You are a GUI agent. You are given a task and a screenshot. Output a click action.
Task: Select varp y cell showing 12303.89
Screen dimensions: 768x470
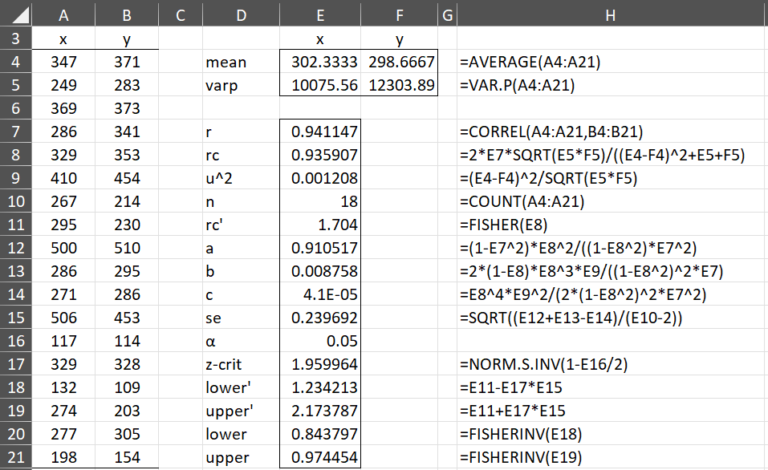coord(398,85)
